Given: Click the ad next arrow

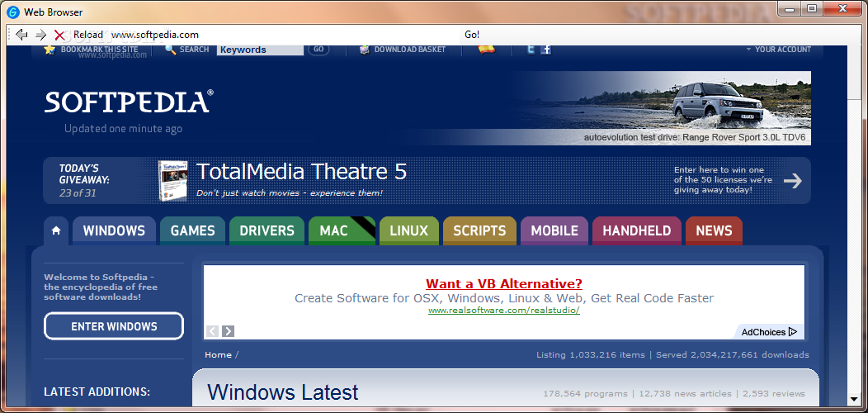Looking at the screenshot, I should [x=228, y=331].
